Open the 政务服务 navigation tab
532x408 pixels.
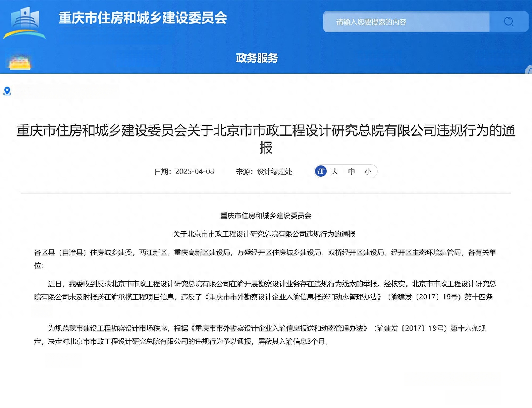point(257,58)
